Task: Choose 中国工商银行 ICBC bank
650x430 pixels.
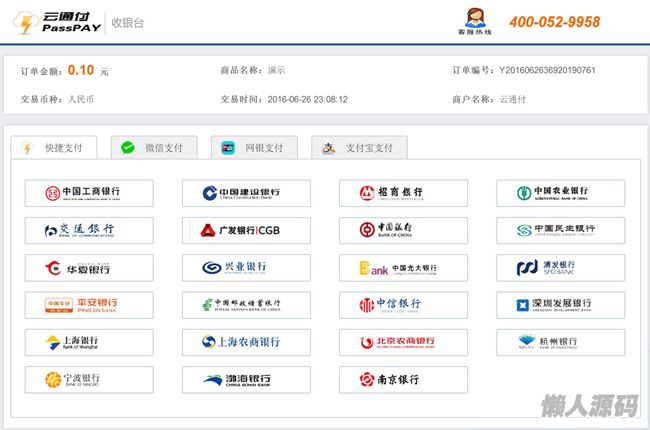Action: 89,193
